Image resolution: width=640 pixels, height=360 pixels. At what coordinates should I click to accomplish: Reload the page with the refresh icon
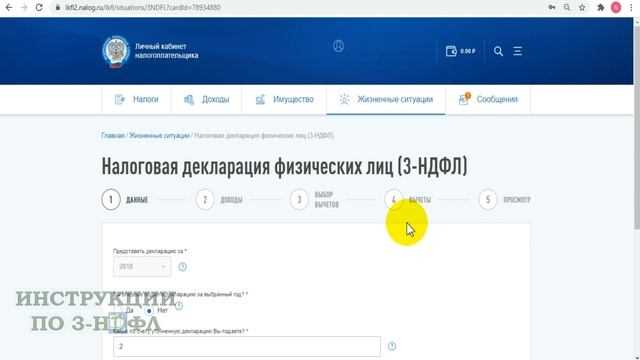[x=39, y=7]
